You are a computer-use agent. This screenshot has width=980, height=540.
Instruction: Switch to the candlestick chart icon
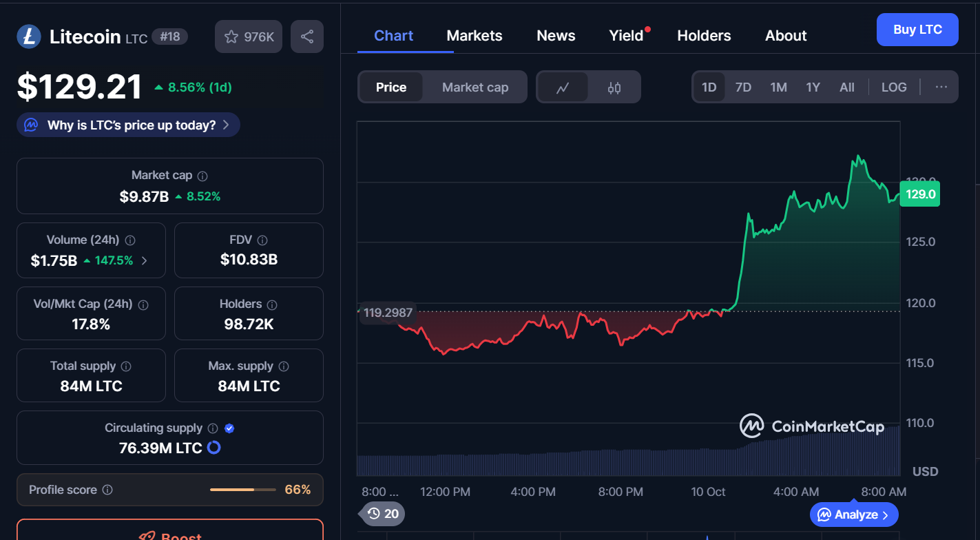pyautogui.click(x=614, y=87)
